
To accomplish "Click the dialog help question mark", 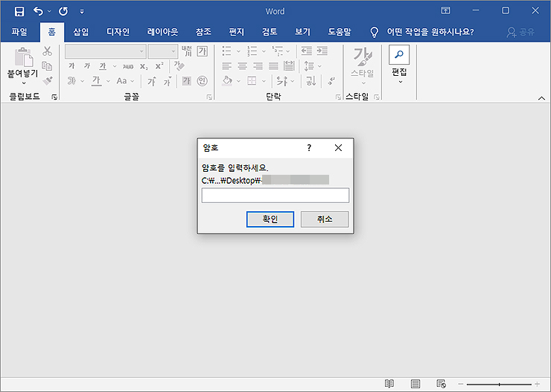I will pyautogui.click(x=309, y=148).
